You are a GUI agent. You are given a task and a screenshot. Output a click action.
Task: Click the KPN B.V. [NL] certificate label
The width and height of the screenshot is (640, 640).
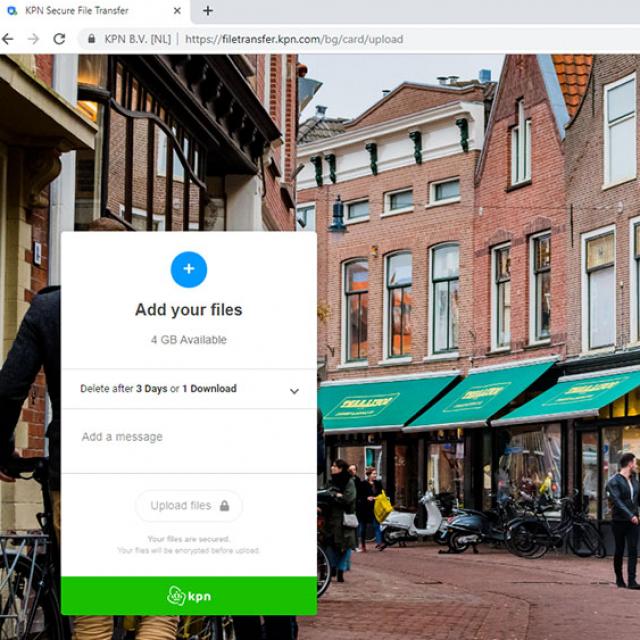(138, 39)
